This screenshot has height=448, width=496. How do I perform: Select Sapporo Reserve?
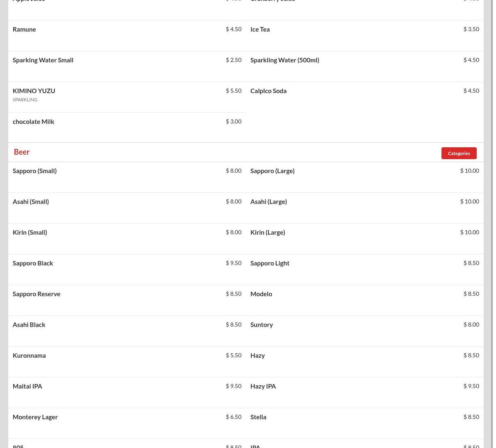click(x=36, y=294)
